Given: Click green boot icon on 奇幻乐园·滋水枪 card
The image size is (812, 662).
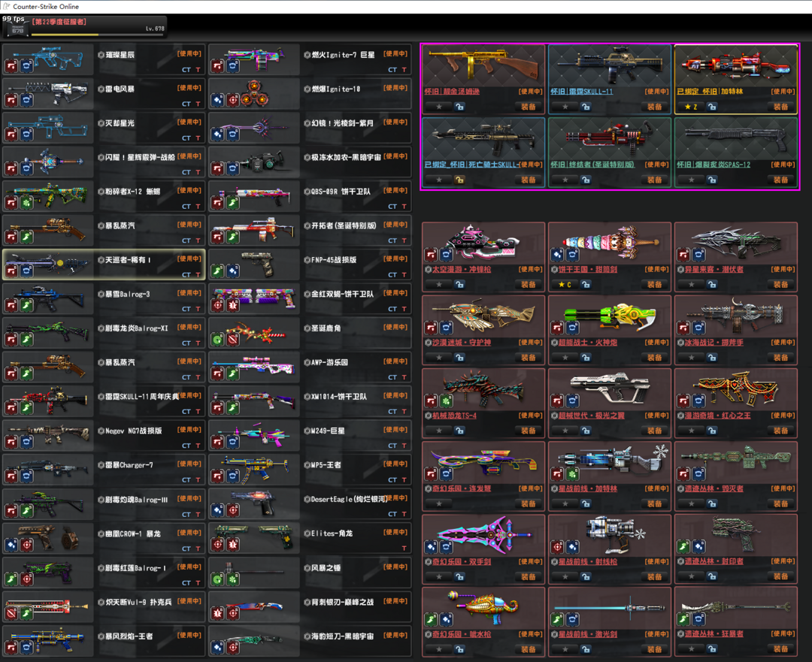Looking at the screenshot, I should (431, 619).
